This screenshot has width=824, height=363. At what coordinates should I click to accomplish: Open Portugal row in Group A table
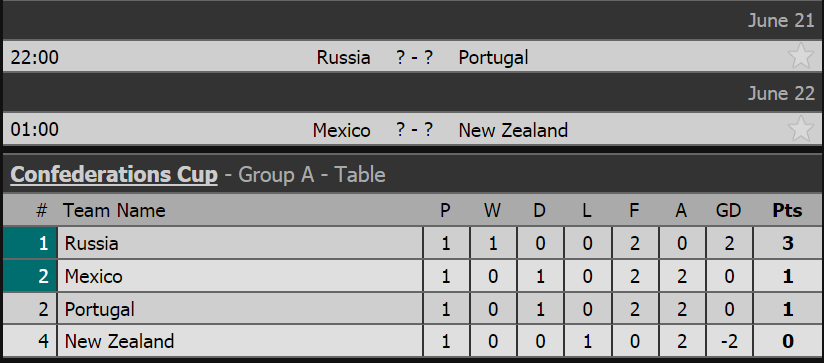click(412, 309)
